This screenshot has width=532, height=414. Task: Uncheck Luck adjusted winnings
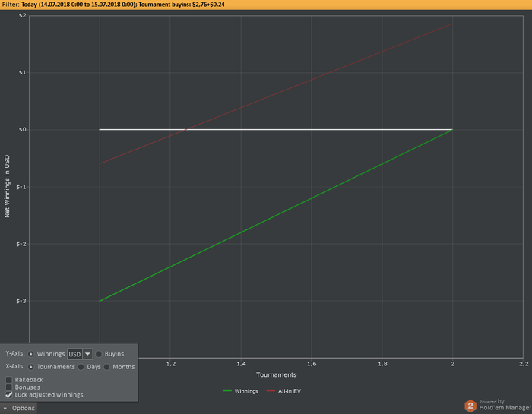point(9,395)
